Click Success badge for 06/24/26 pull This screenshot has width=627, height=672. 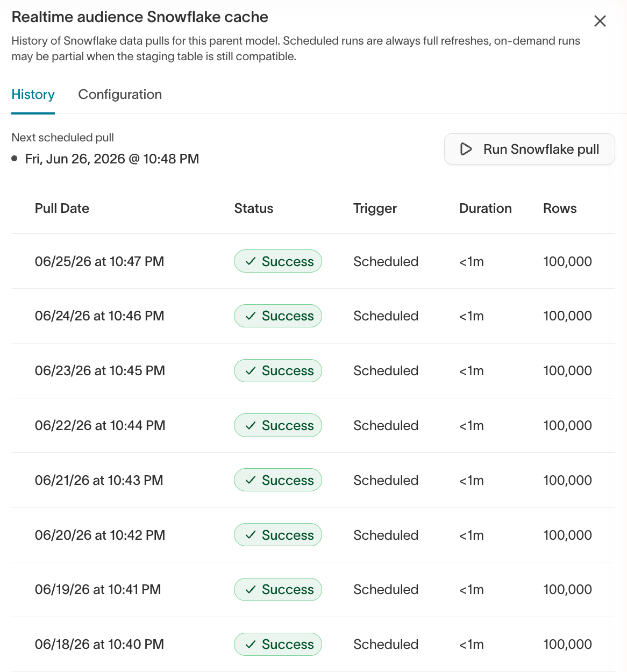(278, 316)
